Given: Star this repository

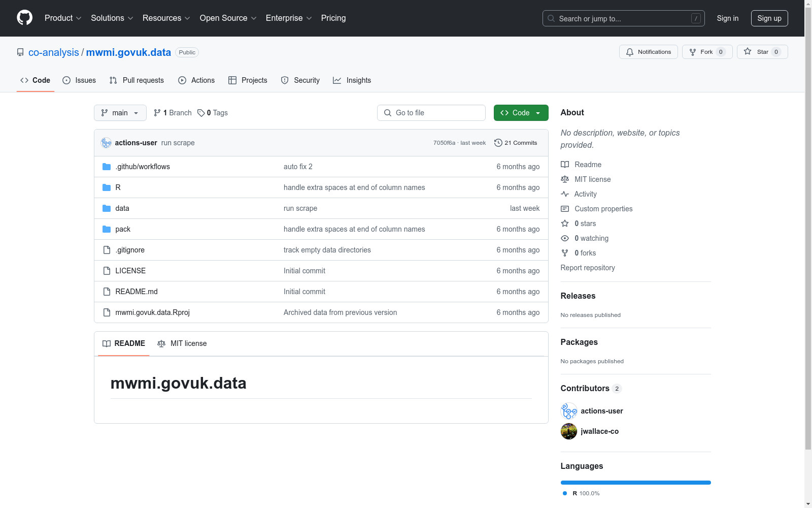Looking at the screenshot, I should click(x=762, y=52).
